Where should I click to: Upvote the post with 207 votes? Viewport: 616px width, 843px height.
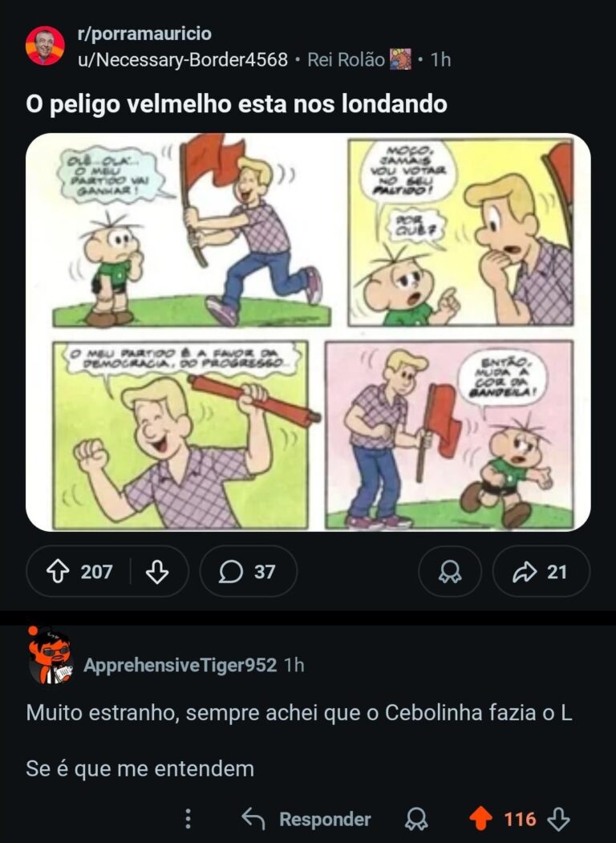(58, 572)
